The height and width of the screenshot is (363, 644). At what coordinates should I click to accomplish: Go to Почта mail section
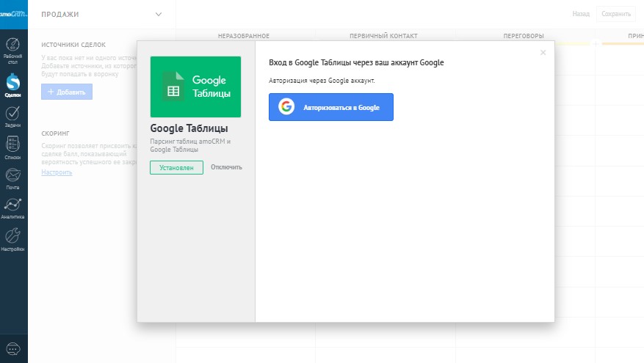click(13, 178)
